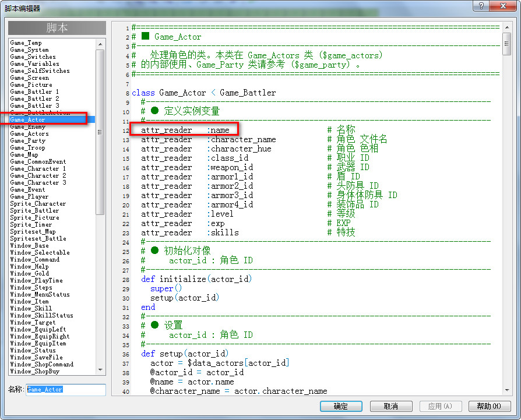Click the 取消 cancel button

tap(391, 406)
